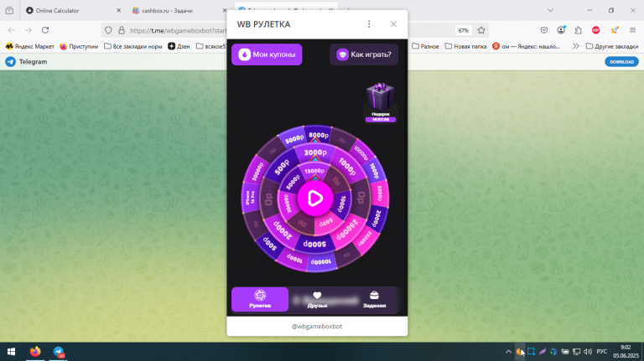The width and height of the screenshot is (644, 361).
Task: Close the WB РУЛЕТКА popup
Action: tap(393, 24)
